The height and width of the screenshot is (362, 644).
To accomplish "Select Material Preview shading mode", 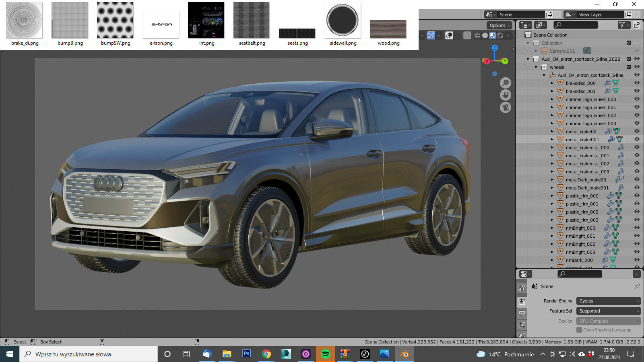I will (493, 35).
